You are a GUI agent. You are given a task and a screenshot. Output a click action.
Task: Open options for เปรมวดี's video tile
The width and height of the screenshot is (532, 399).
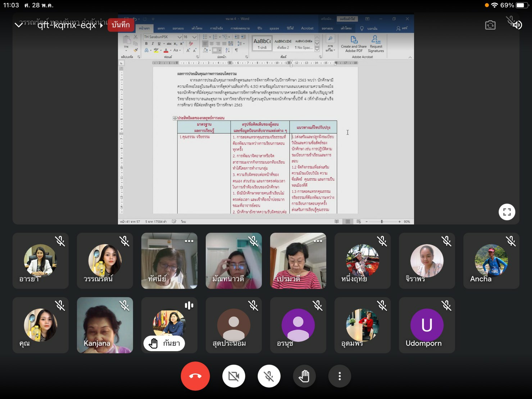318,241
